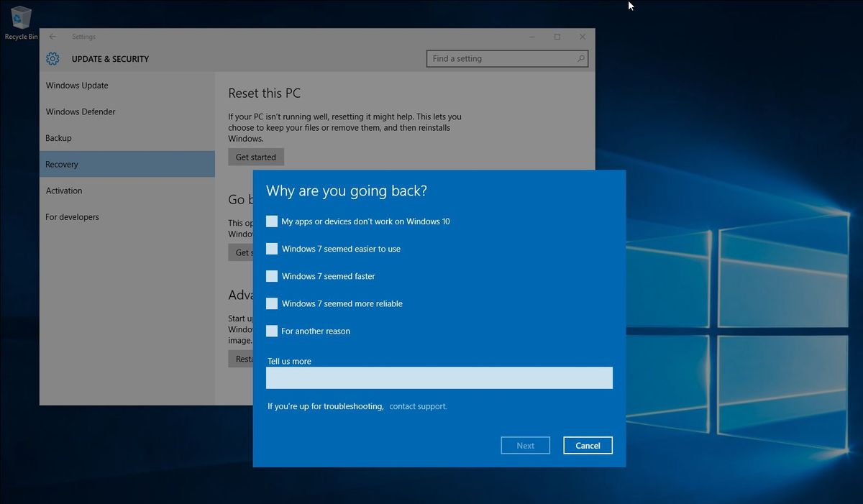The image size is (863, 504).
Task: Open the Recycle Bin on the desktop
Action: [x=20, y=18]
